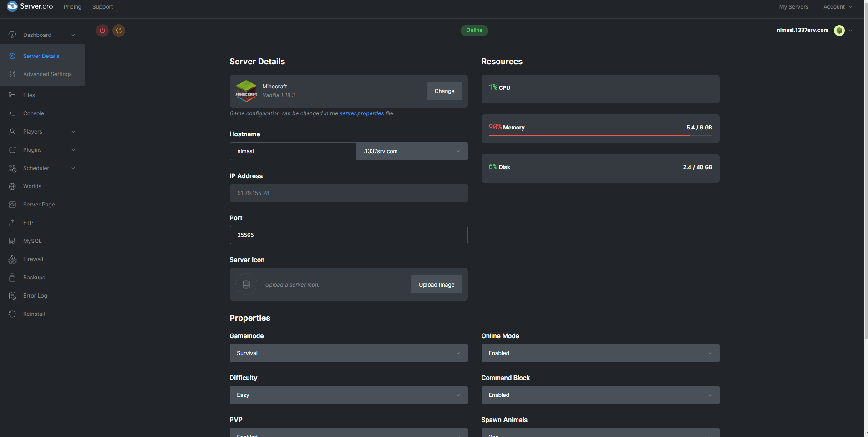Screen dimensions: 868x437
Task: Click the Port 25565 input field
Action: point(349,235)
